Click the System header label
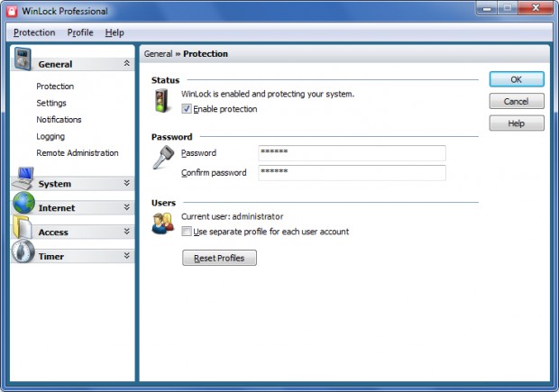559x392 pixels. (54, 184)
